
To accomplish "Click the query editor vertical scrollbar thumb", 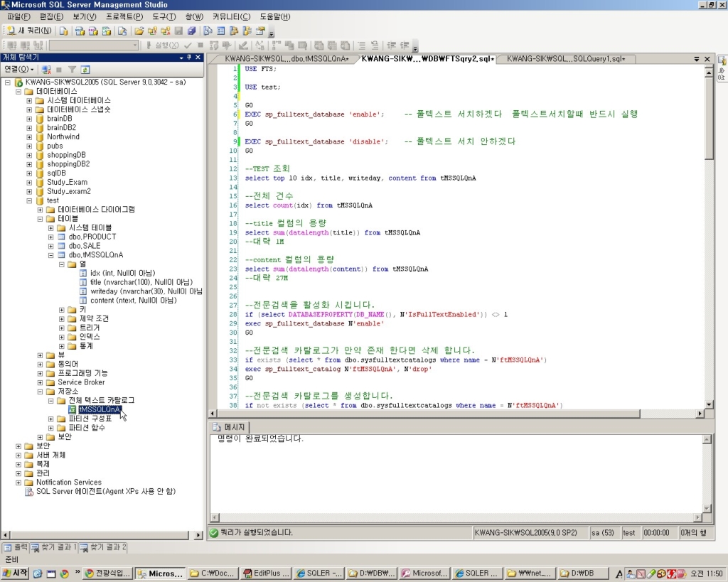I will point(709,119).
